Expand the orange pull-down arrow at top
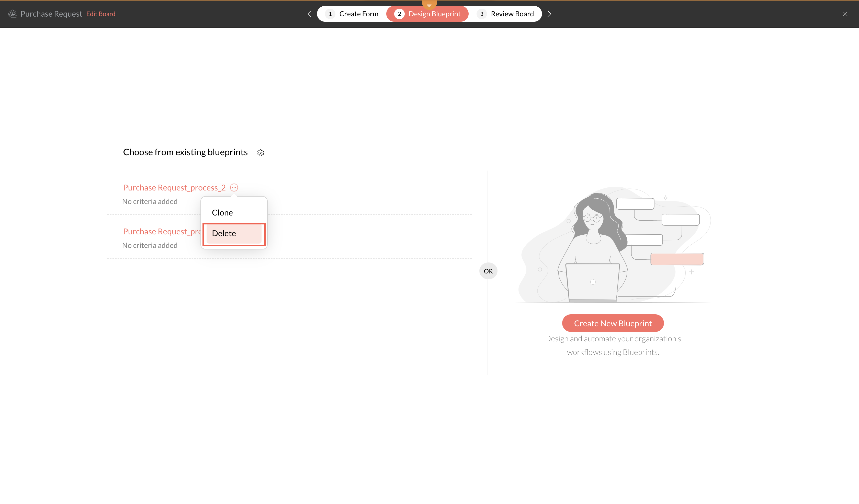 [429, 5]
